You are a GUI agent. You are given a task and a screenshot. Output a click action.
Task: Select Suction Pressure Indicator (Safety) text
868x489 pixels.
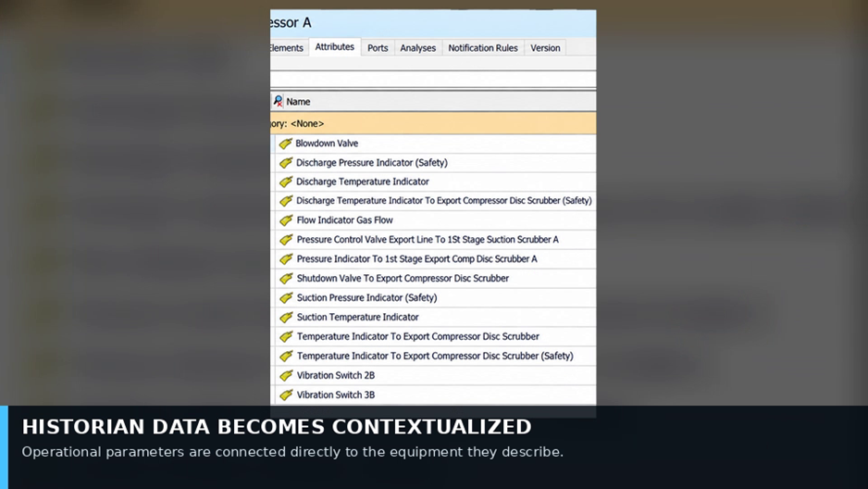tap(366, 298)
